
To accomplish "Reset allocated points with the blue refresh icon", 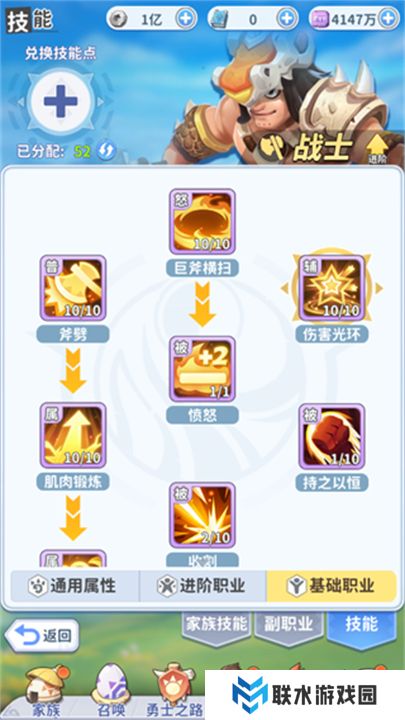I will click(106, 151).
